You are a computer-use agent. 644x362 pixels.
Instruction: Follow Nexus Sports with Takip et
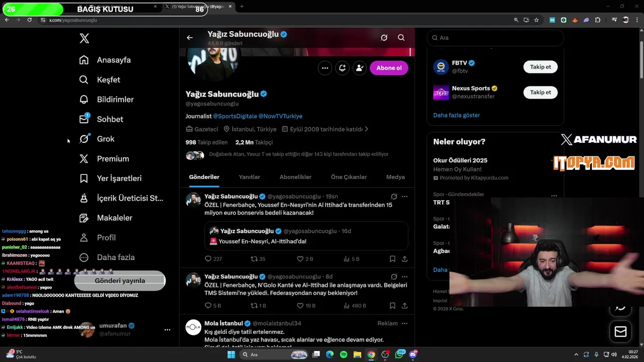pyautogui.click(x=540, y=93)
